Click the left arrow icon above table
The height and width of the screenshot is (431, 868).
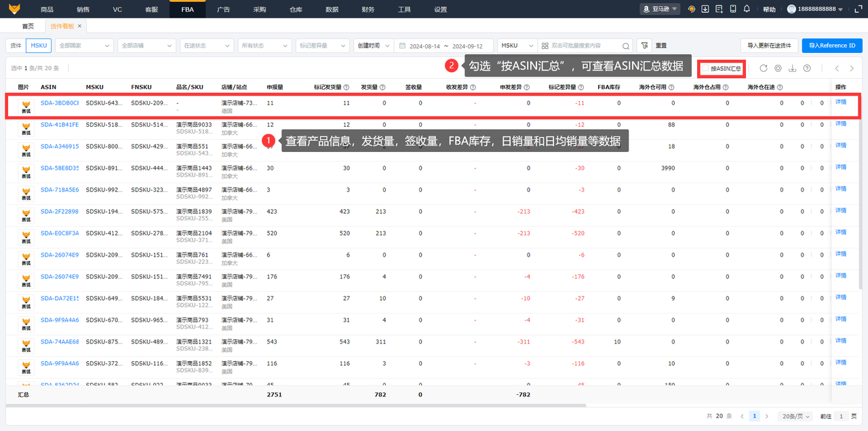[837, 69]
